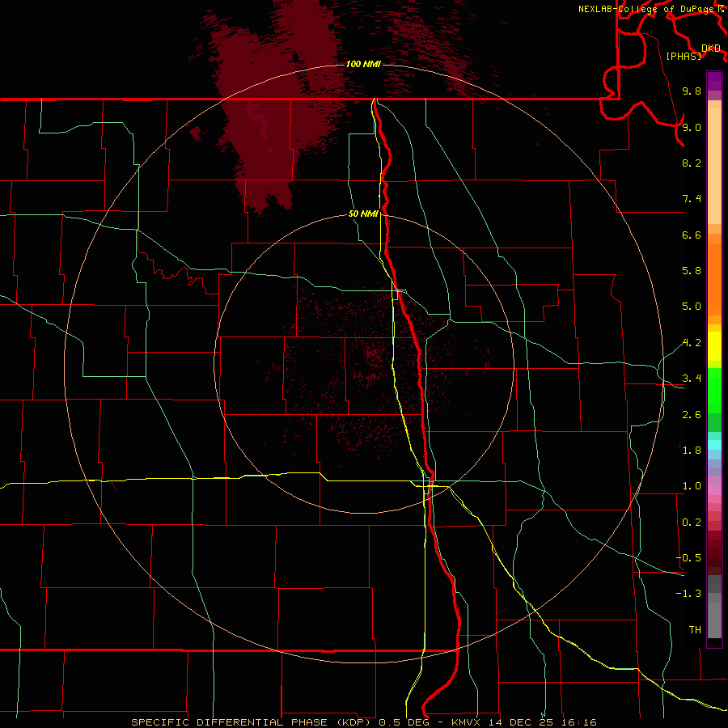Click the "[PHAS]" label above the color bar
The width and height of the screenshot is (728, 728).
point(684,56)
